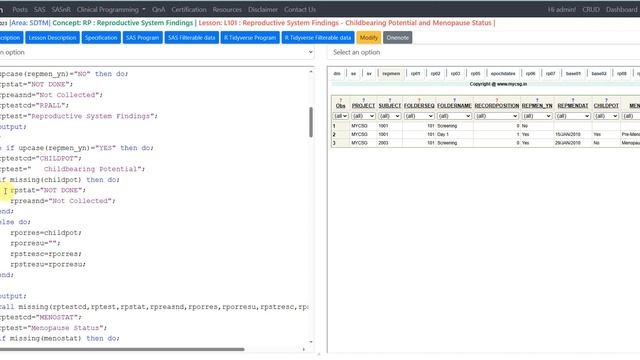Open the R Tidyverse Program button

(x=250, y=38)
